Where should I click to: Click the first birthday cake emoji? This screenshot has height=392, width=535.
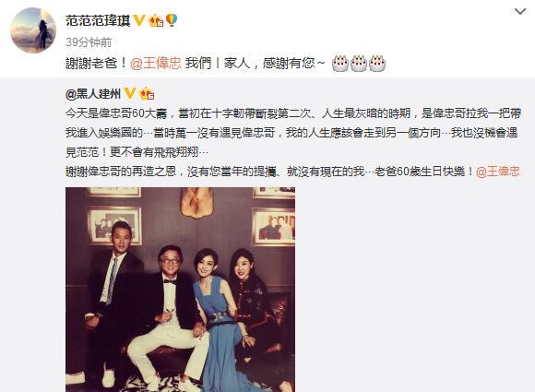click(x=340, y=64)
